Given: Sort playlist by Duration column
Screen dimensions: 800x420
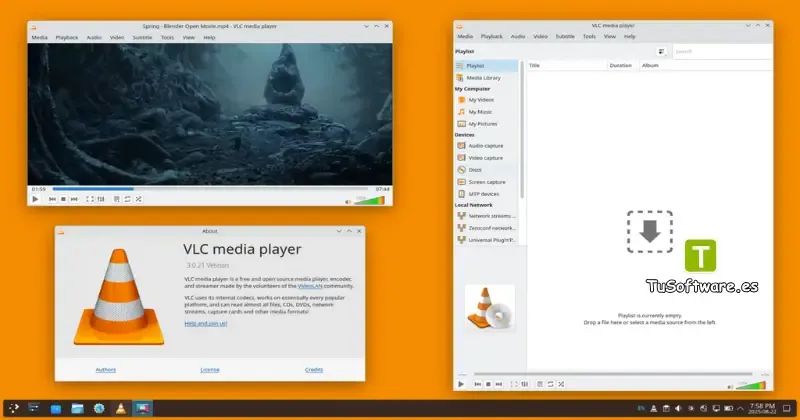Looking at the screenshot, I should pos(622,65).
